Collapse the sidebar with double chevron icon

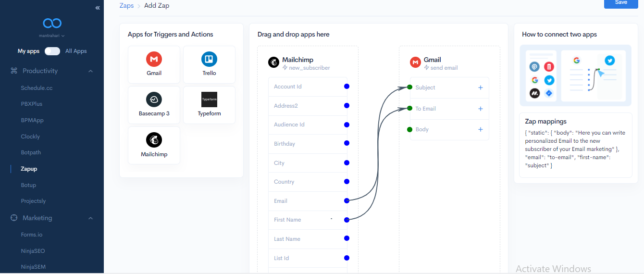98,8
